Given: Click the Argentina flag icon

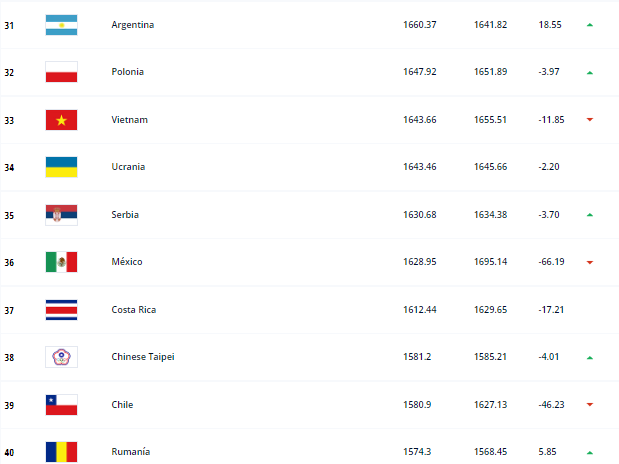Looking at the screenshot, I should pyautogui.click(x=61, y=25).
